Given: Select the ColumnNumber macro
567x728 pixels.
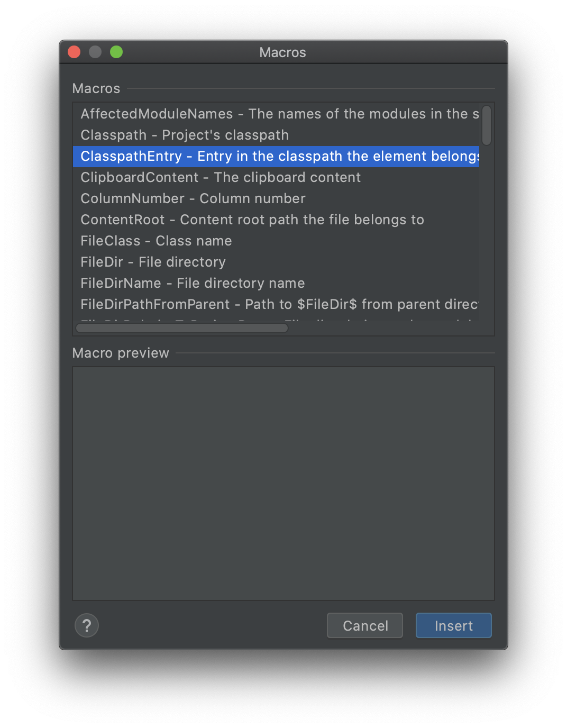Looking at the screenshot, I should tap(276, 198).
